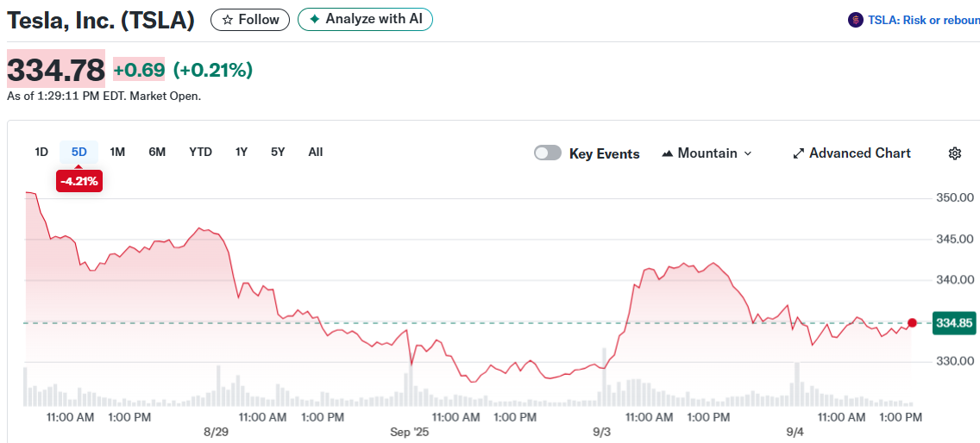Screen dimensions: 980x443
Task: Click the 340.00 axis label
Action: 955,280
